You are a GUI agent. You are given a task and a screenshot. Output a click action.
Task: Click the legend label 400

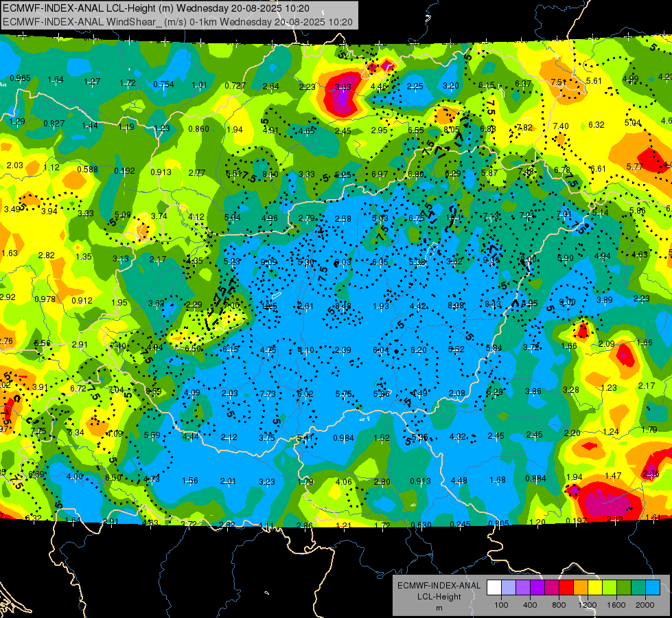coord(530,605)
